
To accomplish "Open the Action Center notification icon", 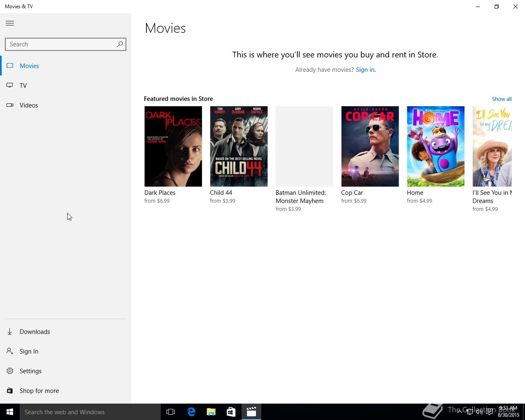I will (x=489, y=412).
